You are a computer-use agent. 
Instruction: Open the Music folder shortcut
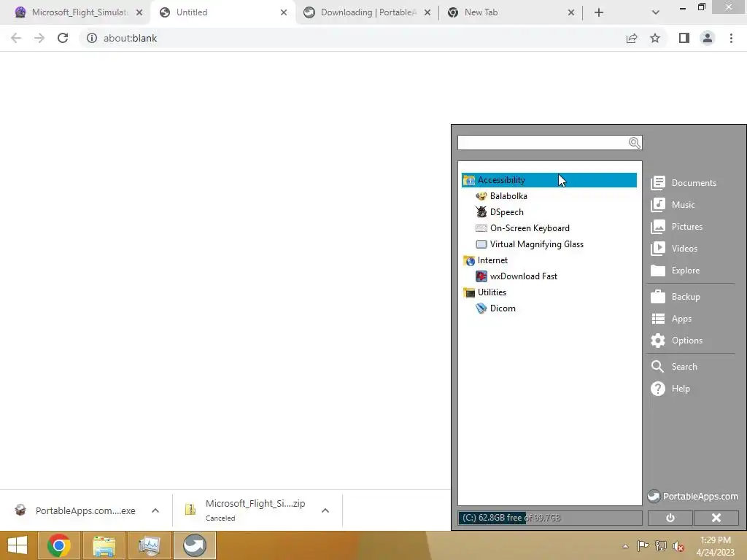tap(673, 205)
